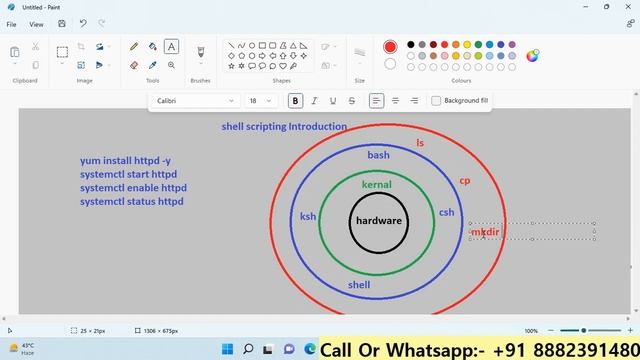
Task: Set text alignment to right
Action: [414, 101]
